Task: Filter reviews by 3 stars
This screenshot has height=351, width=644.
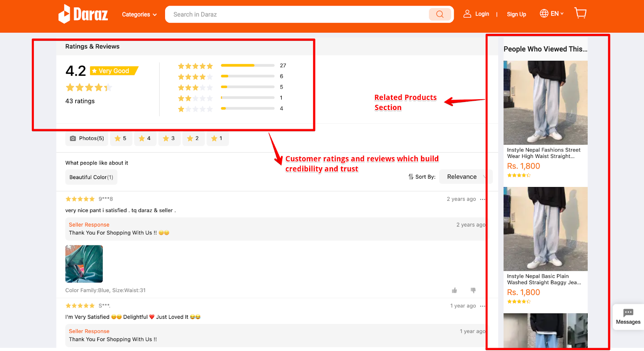Action: pyautogui.click(x=169, y=138)
